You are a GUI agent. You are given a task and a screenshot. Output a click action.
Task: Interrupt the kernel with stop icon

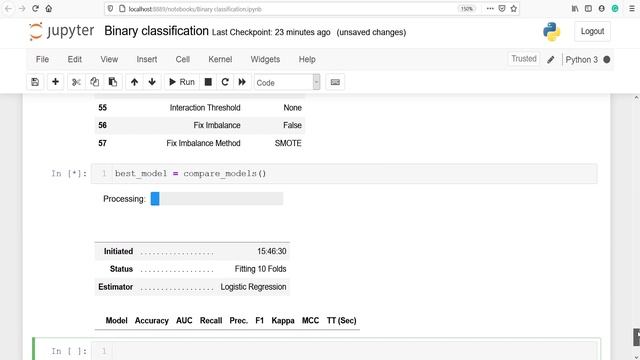208,82
